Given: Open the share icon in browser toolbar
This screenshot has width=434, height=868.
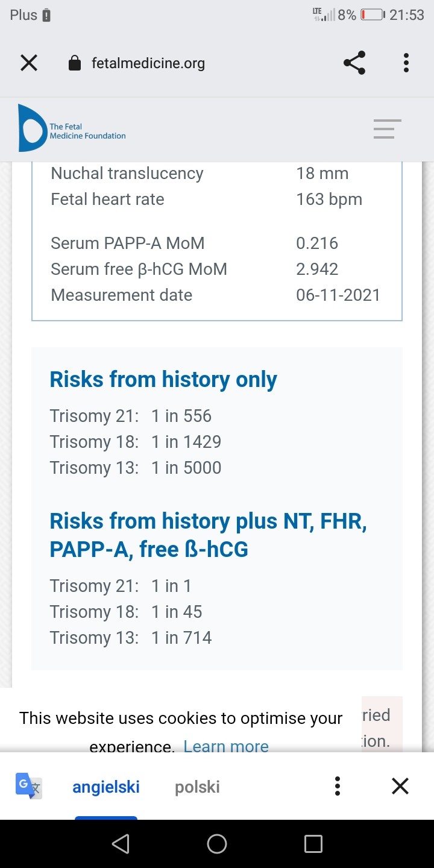Looking at the screenshot, I should point(354,63).
